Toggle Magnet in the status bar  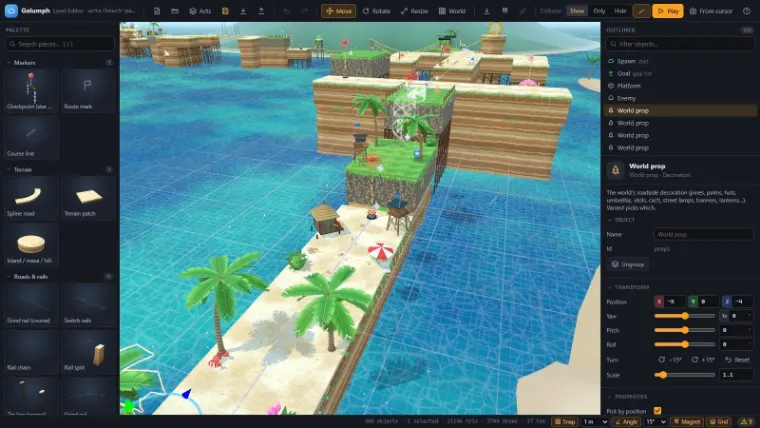687,422
